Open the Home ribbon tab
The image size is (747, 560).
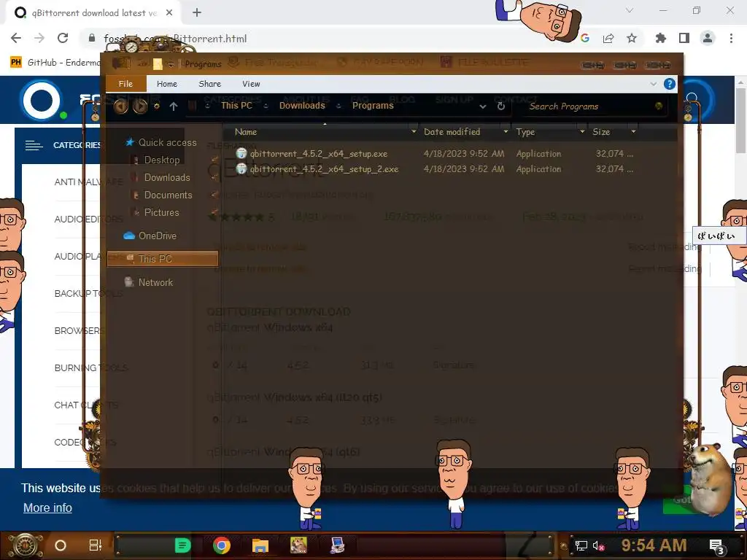pos(167,84)
